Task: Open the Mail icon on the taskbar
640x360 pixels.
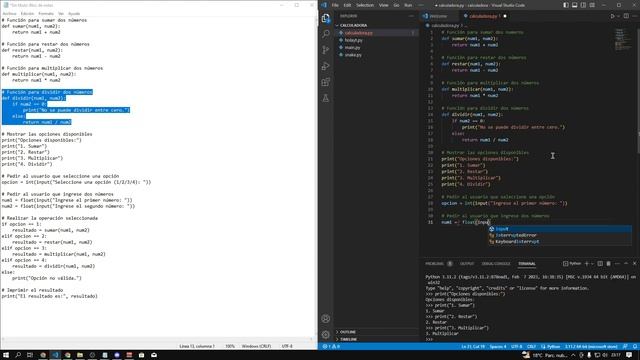Action: tap(154, 355)
